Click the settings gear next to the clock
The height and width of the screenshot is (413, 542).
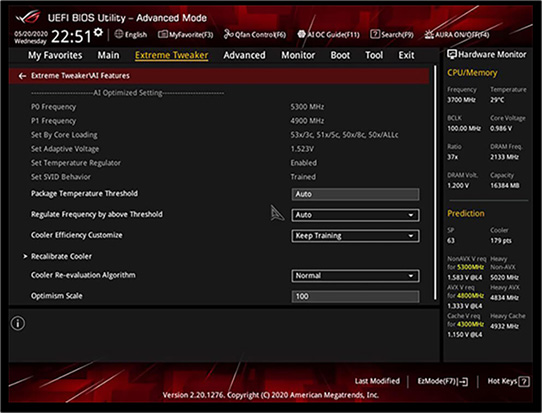(99, 32)
